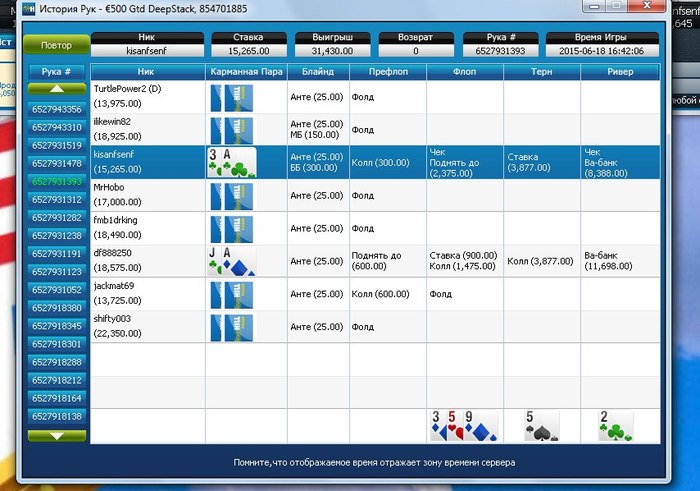Click the green Повтор replay button
This screenshot has height=491, width=700.
pyautogui.click(x=56, y=45)
